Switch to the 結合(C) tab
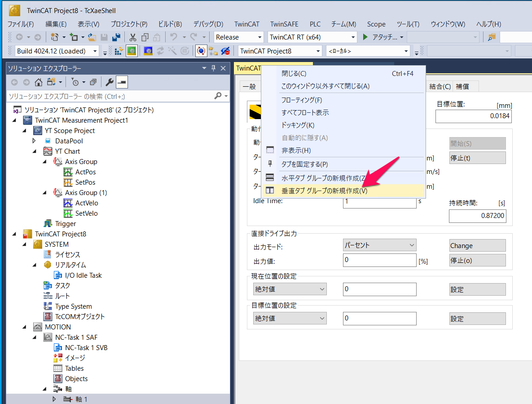 (440, 87)
